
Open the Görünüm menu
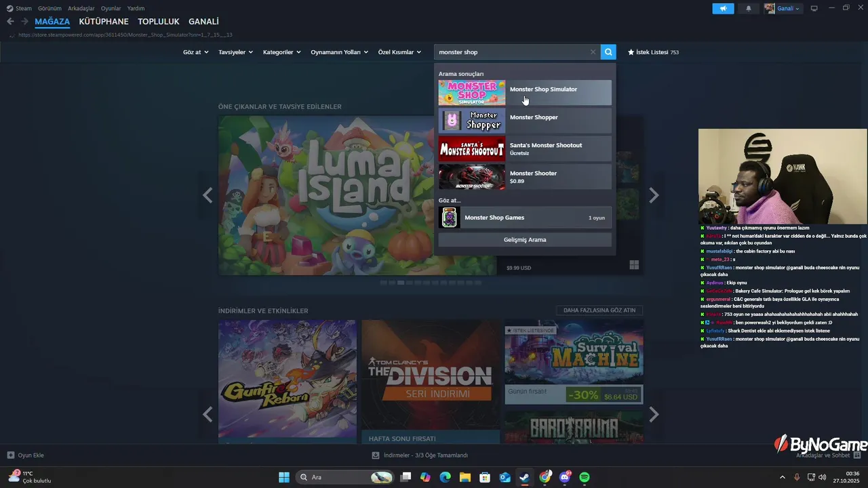[x=50, y=8]
